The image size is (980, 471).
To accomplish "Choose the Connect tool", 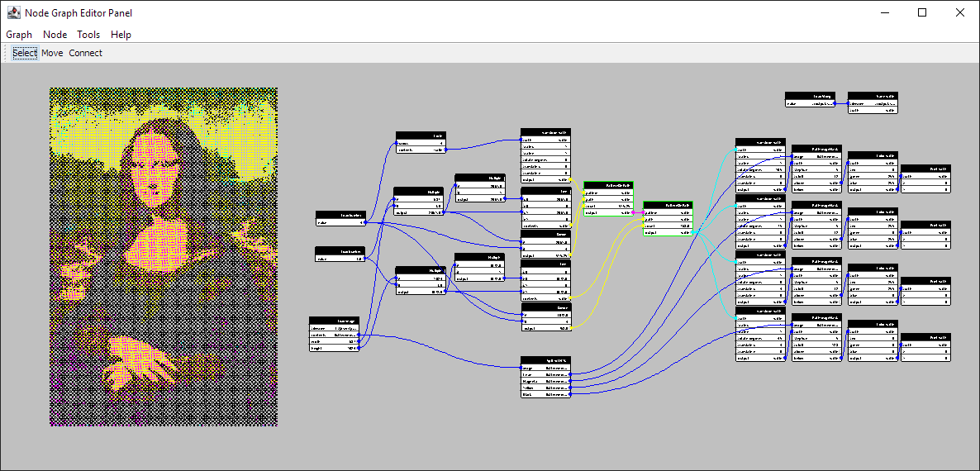I will [x=86, y=53].
